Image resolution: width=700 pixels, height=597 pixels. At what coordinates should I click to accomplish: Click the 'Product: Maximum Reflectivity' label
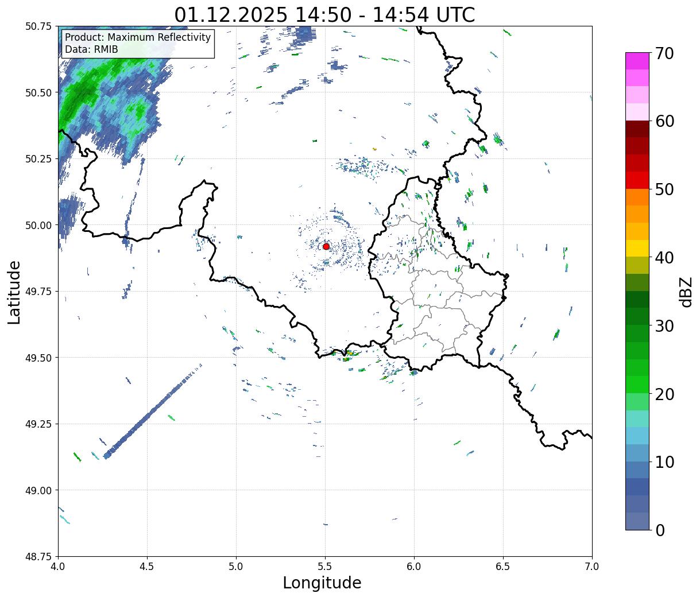138,37
